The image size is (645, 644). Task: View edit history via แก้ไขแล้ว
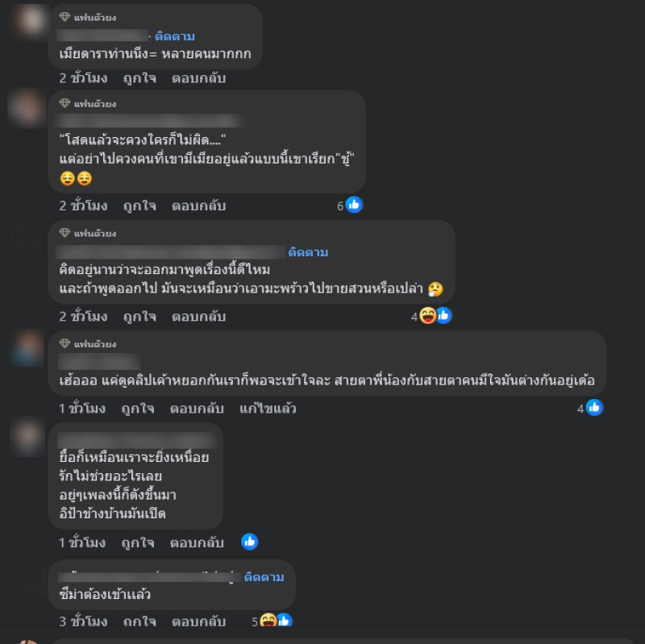point(268,409)
